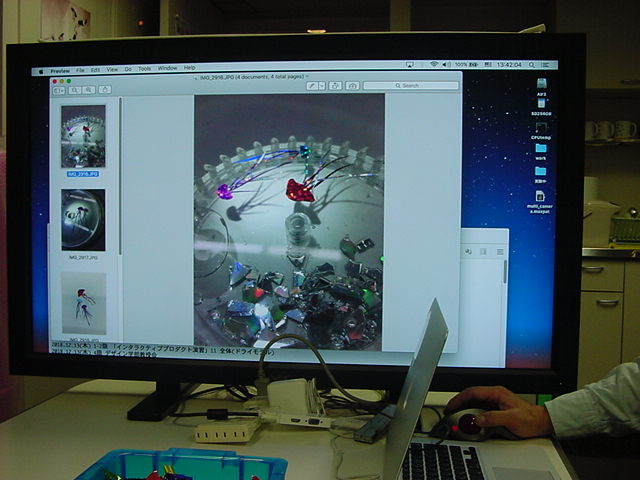The width and height of the screenshot is (640, 480).
Task: Select the IMG_2917.JPG thumbnail in sidebar
Action: 83,220
